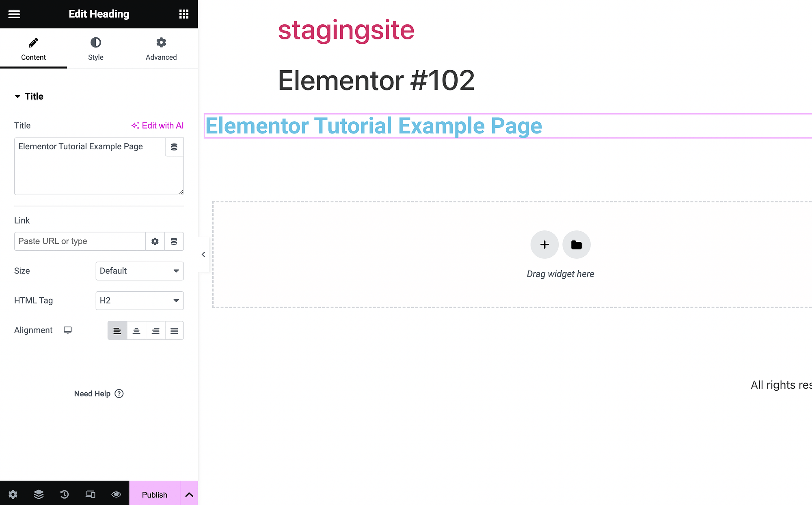Click the dynamic data icon next to Link

[173, 241]
